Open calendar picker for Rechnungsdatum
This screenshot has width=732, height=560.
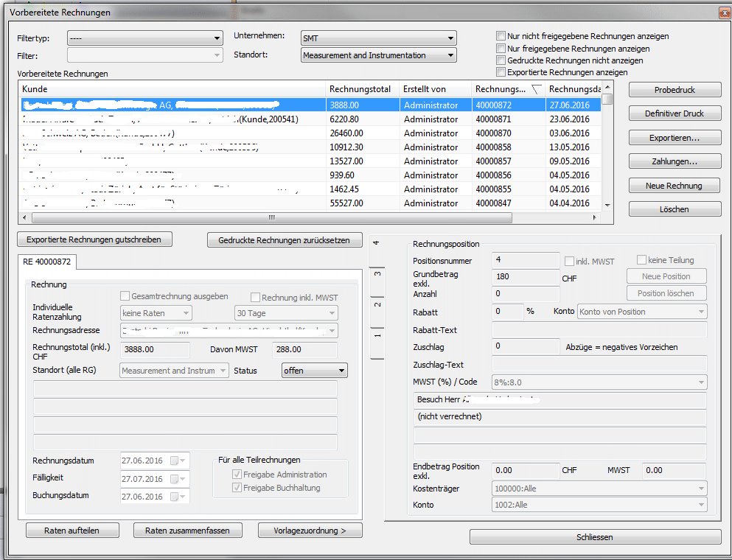click(175, 461)
